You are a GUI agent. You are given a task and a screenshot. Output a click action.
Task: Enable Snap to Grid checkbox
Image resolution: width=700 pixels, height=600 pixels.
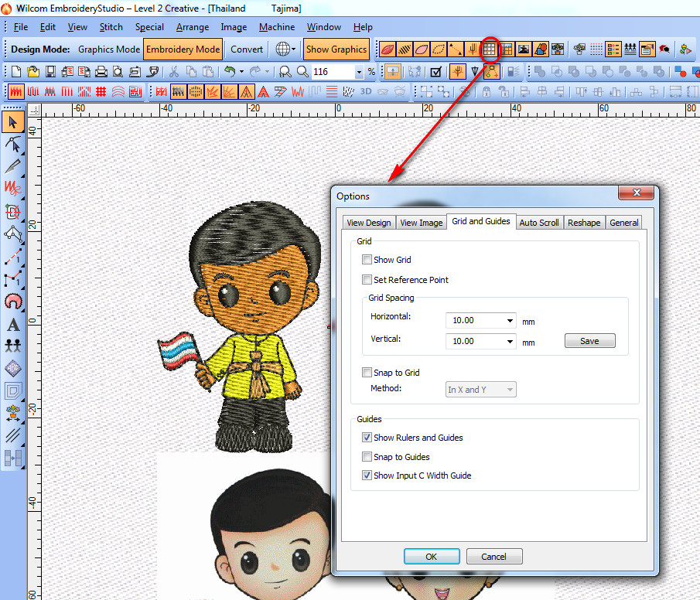point(367,373)
